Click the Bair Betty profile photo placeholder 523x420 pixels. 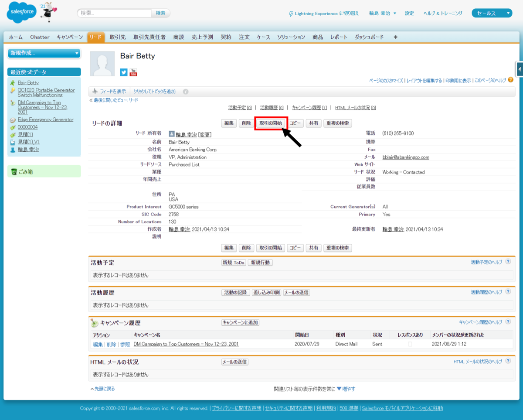102,64
